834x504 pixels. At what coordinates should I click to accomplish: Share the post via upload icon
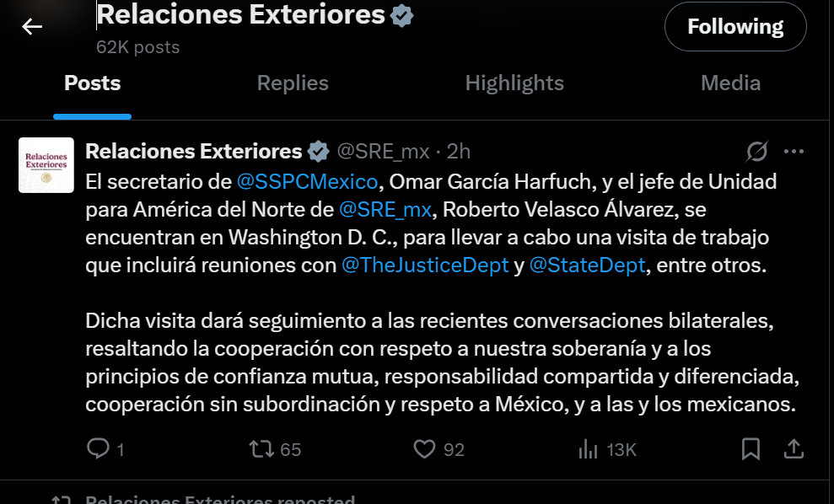pos(794,449)
